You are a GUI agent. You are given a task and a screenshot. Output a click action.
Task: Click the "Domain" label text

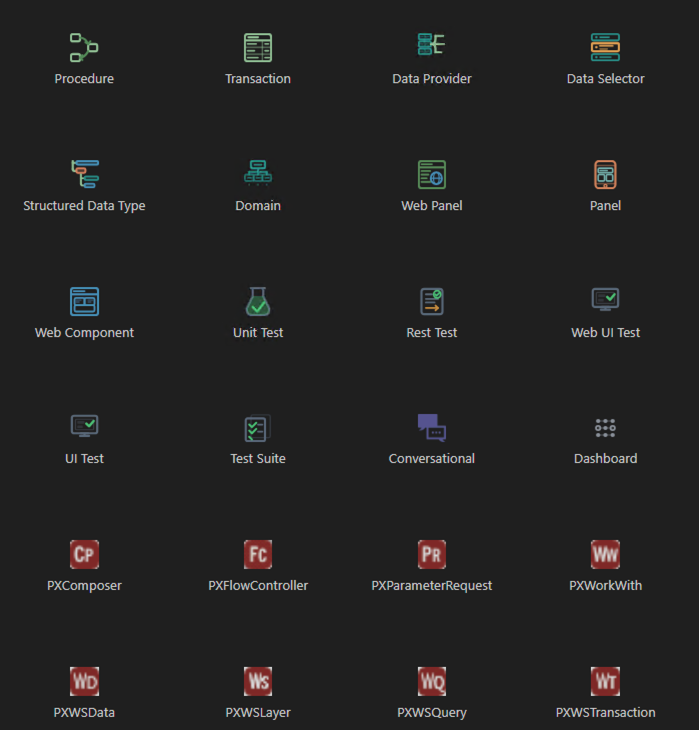258,206
